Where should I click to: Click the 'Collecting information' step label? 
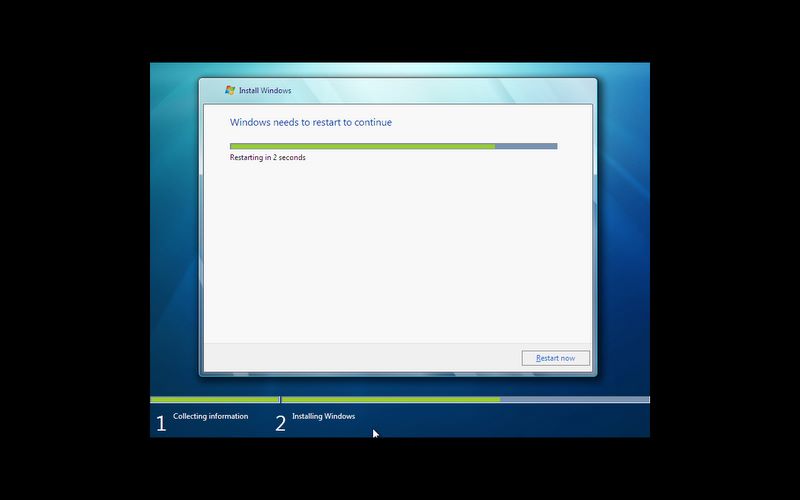211,416
